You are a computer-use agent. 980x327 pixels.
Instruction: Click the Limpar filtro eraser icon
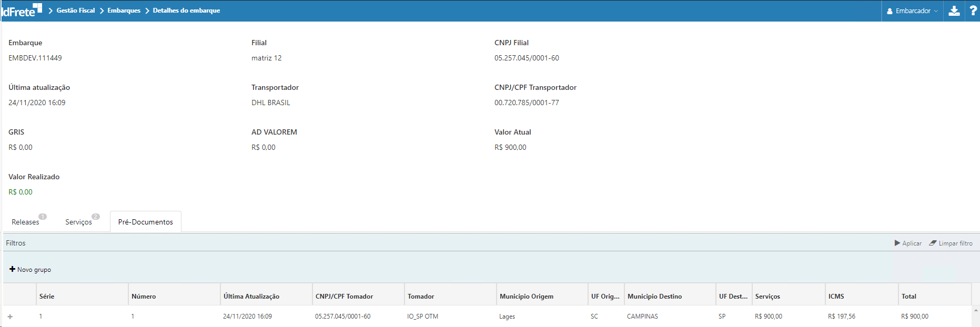933,243
